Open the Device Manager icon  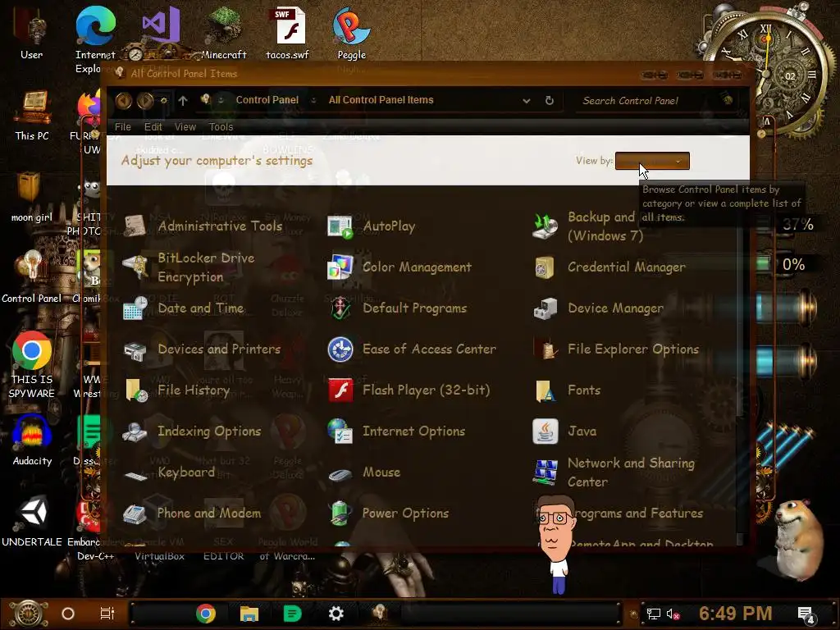546,308
